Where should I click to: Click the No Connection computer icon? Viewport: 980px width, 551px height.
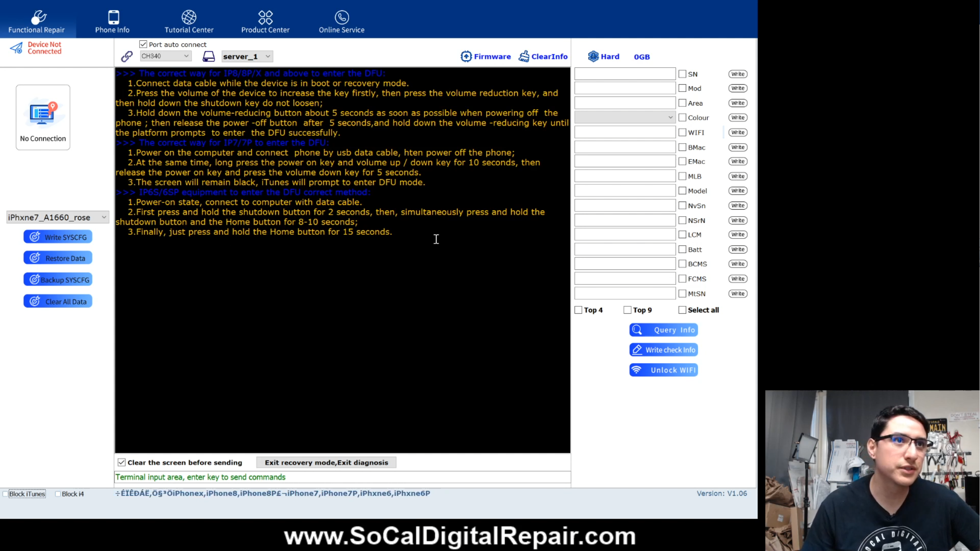click(43, 114)
